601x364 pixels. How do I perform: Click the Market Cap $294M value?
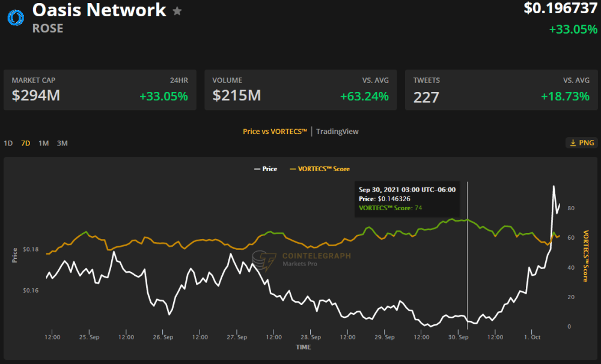(35, 96)
